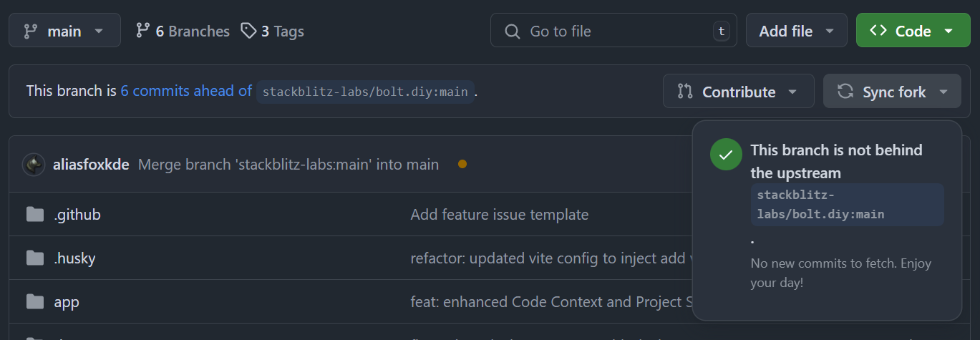Viewport: 980px width, 340px height.
Task: Click the folder icon for app
Action: coord(35,302)
